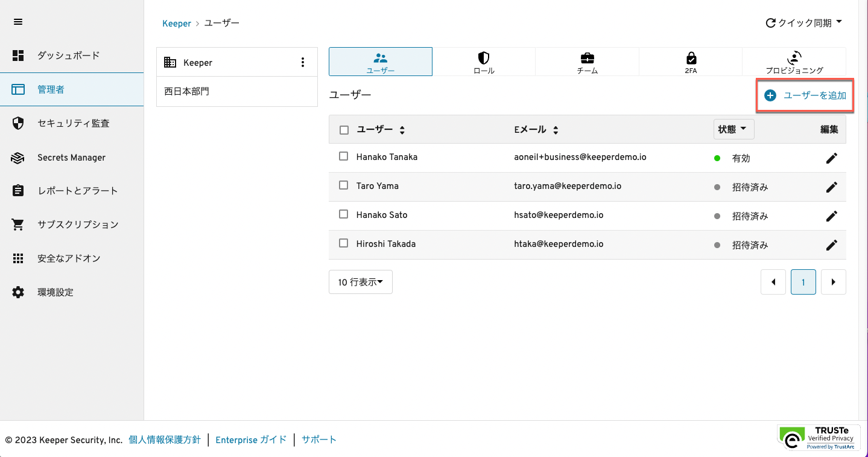Open the settings gear (環境設定) icon
The image size is (868, 457).
tap(18, 292)
